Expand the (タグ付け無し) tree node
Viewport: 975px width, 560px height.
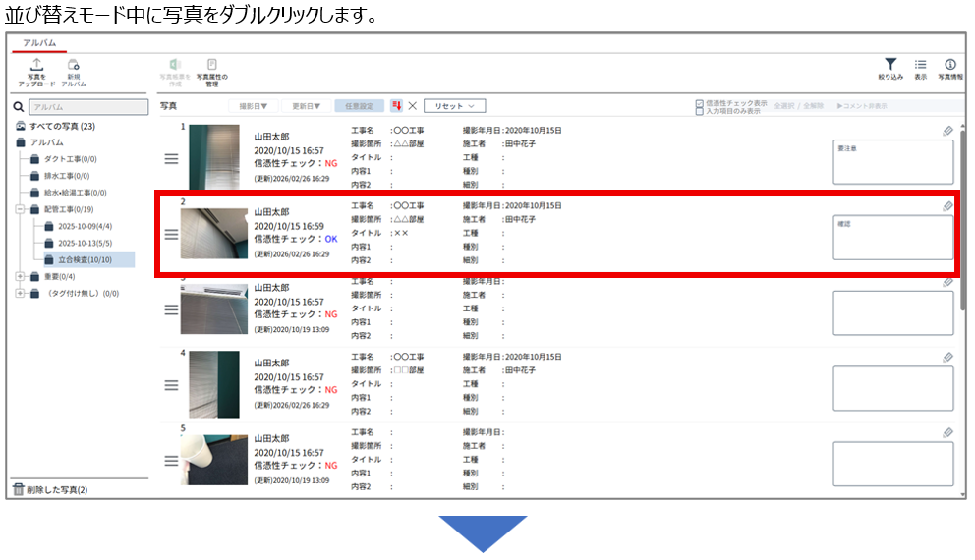(20, 293)
